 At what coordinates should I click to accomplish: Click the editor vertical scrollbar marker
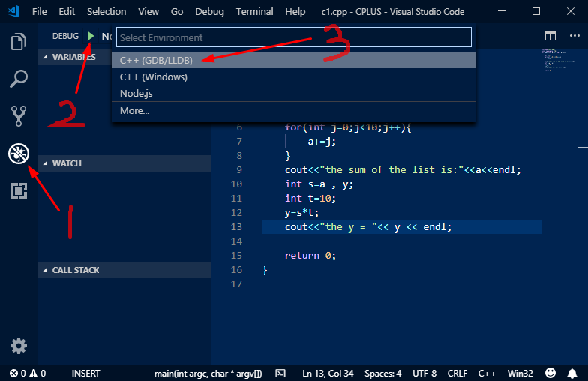[x=583, y=148]
